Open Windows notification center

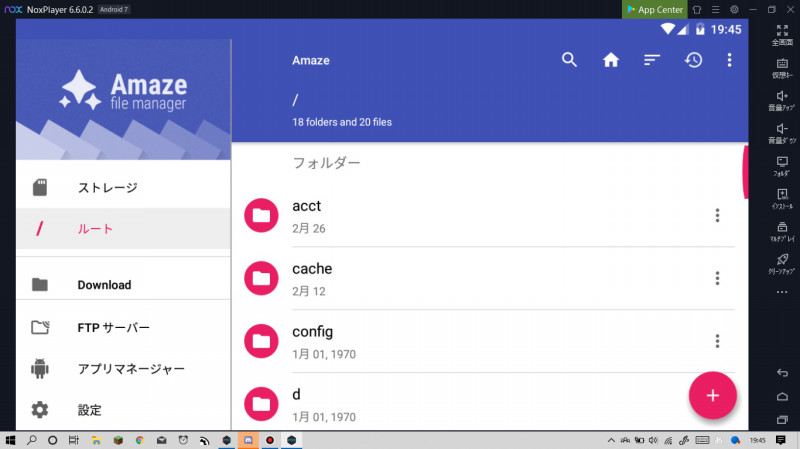pos(780,440)
